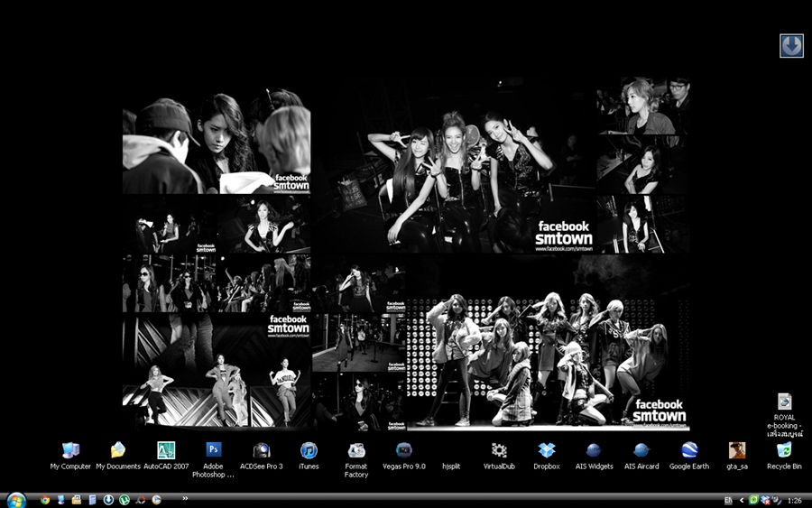Open the Windows Start orb
This screenshot has width=812, height=508.
pos(16,500)
